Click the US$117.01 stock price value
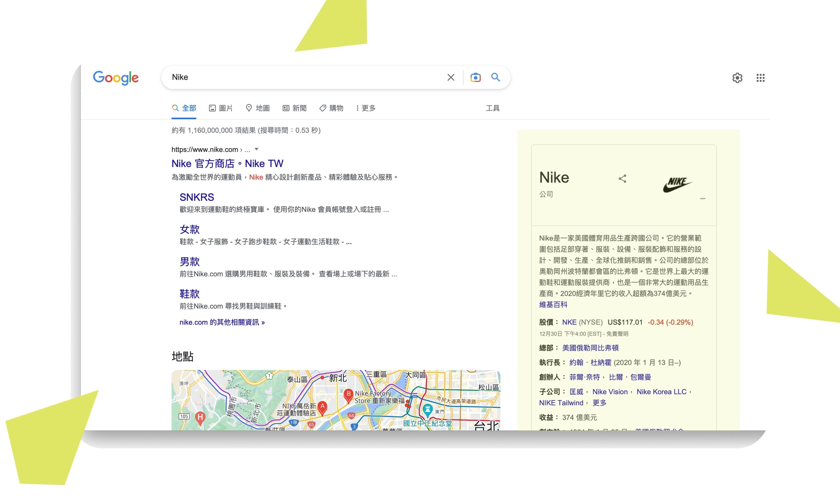Image resolution: width=840 pixels, height=504 pixels. point(625,322)
